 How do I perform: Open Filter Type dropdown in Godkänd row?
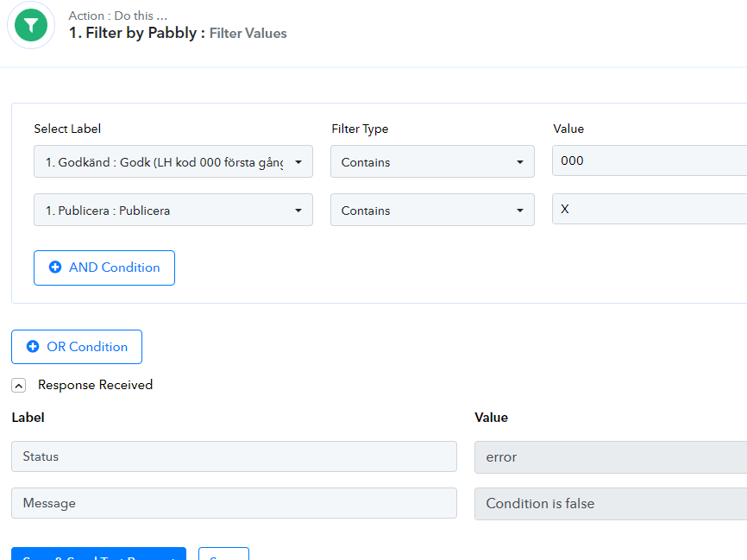coord(432,161)
